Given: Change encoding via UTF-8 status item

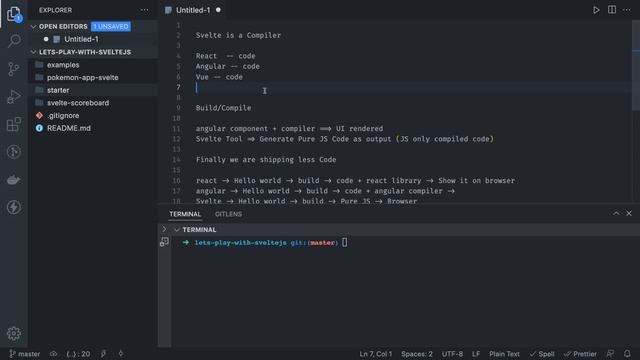Looking at the screenshot, I should pos(452,354).
